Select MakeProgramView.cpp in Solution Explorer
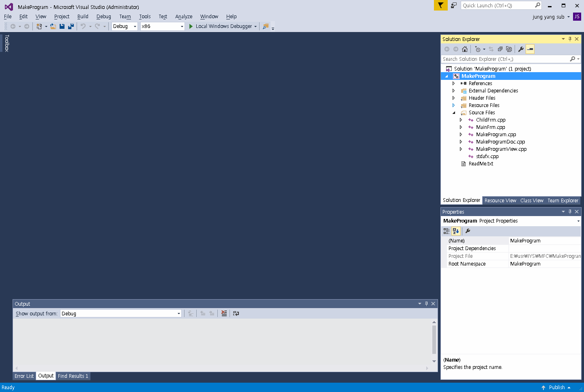 pos(501,149)
